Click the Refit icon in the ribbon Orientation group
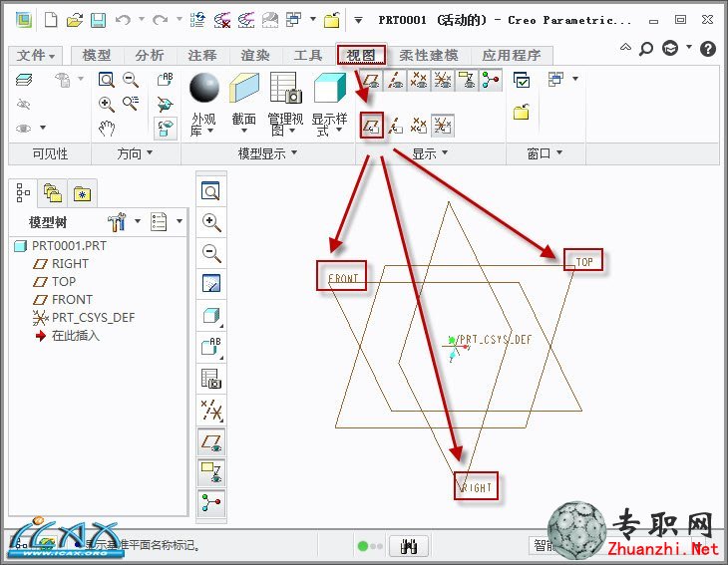 pos(107,80)
